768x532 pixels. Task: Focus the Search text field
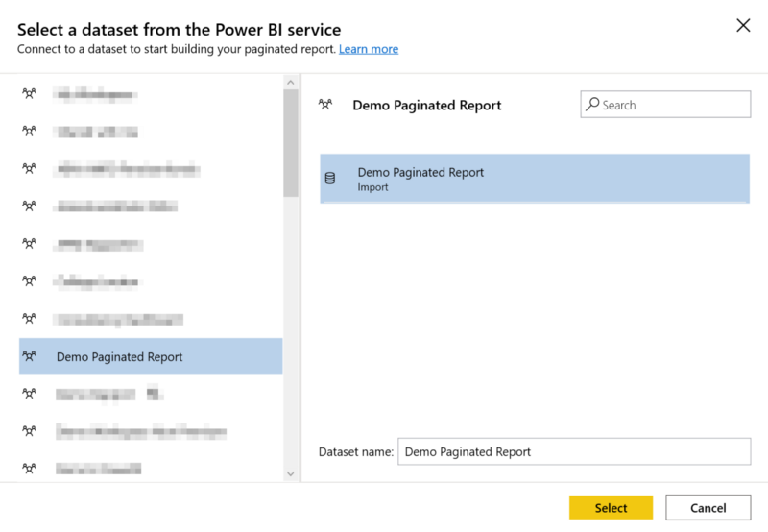(674, 105)
